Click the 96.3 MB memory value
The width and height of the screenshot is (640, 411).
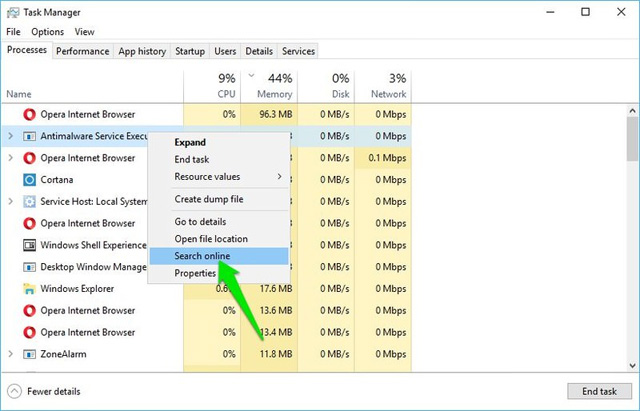(276, 114)
